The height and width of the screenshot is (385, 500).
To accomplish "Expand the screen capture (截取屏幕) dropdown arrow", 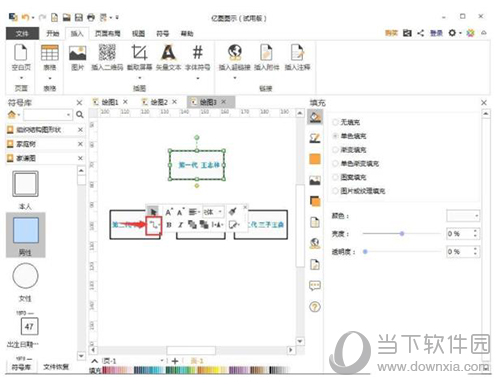I will coord(140,78).
